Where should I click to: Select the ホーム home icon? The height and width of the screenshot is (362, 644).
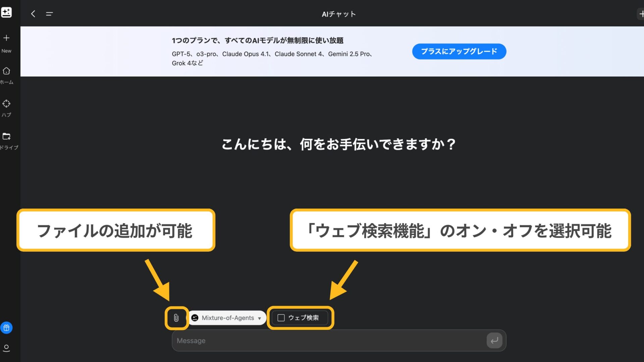pos(6,71)
